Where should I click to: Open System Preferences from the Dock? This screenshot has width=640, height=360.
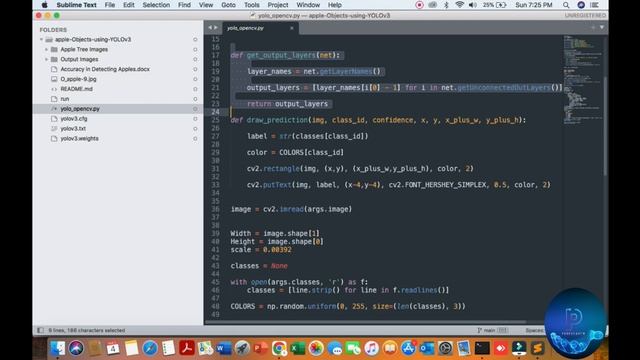445,348
